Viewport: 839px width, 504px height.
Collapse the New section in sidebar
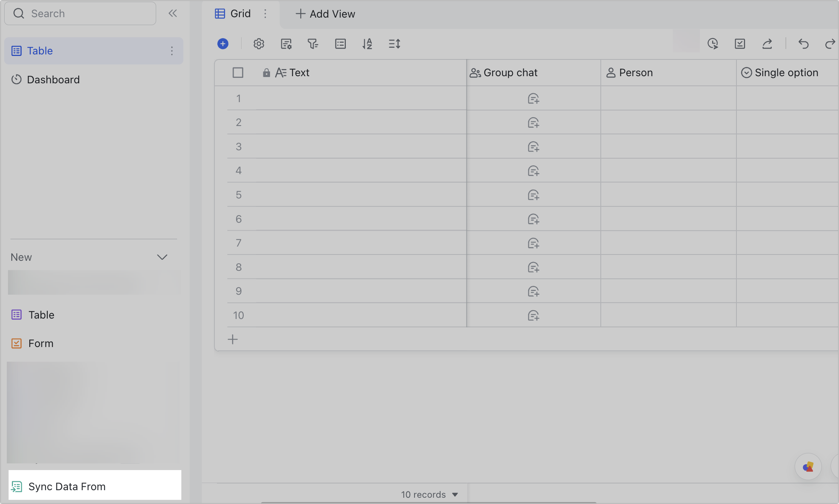162,257
